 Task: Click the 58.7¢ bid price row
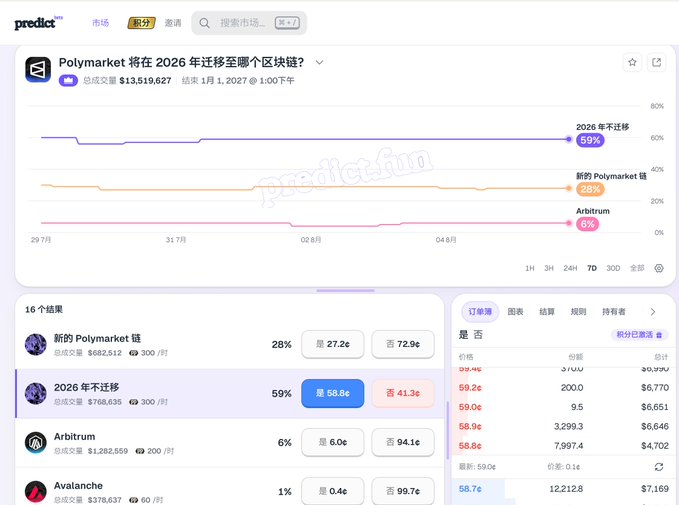563,489
